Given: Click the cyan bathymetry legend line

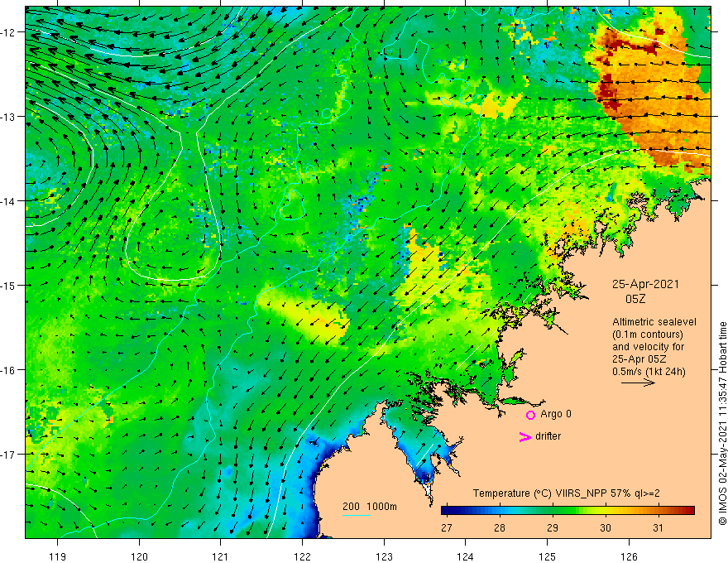Looking at the screenshot, I should click(x=357, y=515).
